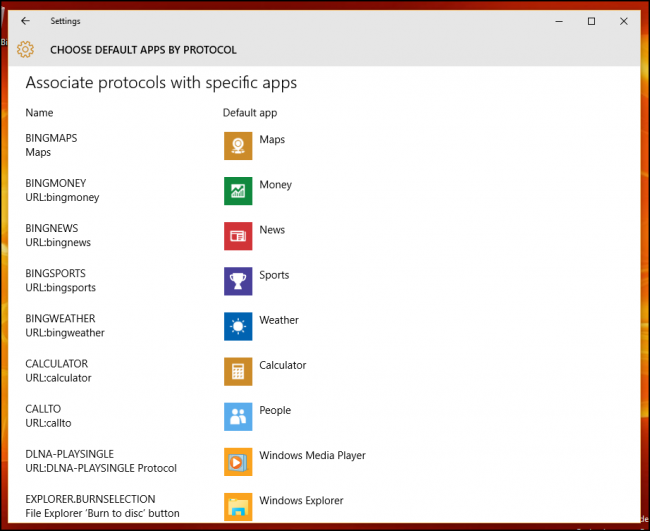Click the Windows Explorer folder icon

pyautogui.click(x=238, y=507)
